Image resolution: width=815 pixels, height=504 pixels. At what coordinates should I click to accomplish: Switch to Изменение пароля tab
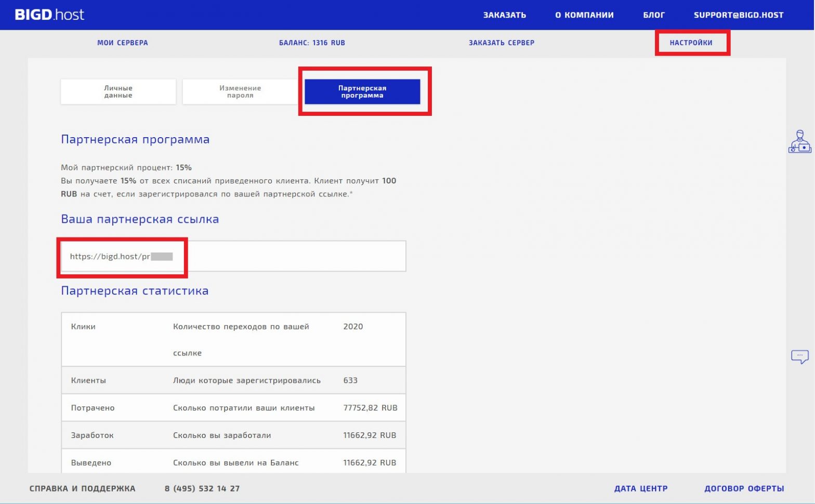[240, 91]
